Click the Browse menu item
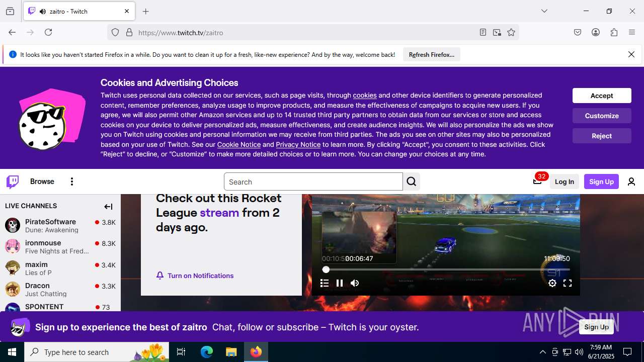644x362 pixels. [42, 182]
